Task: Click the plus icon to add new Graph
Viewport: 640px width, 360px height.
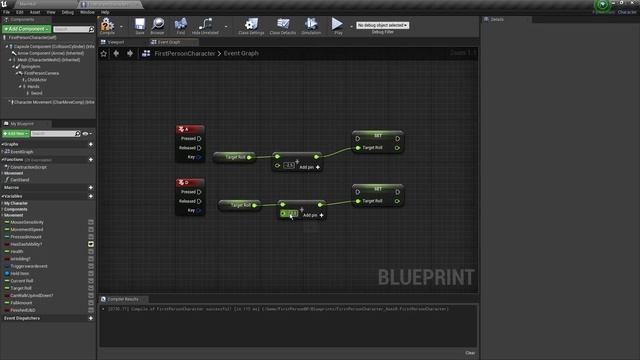Action: pos(91,144)
